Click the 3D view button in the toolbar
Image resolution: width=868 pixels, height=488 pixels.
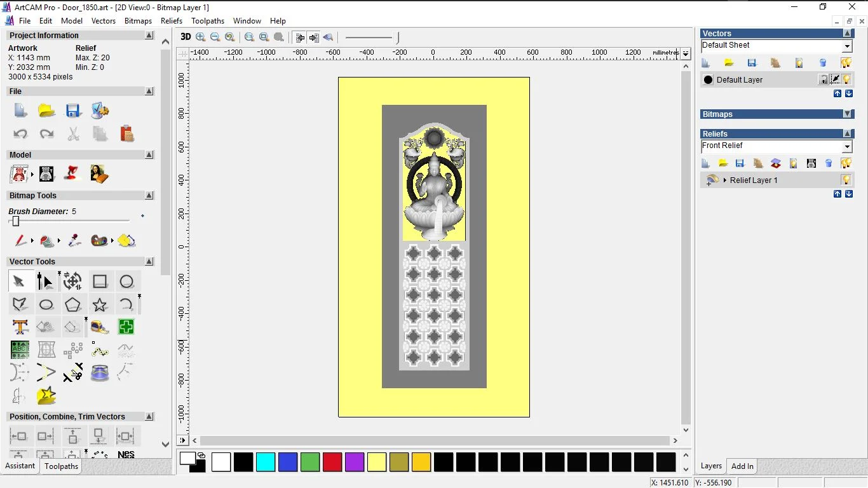pyautogui.click(x=185, y=37)
